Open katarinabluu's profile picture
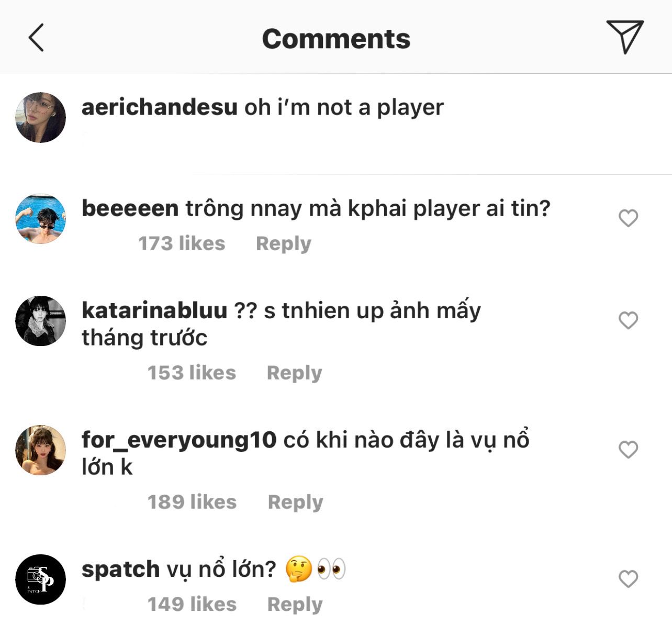Screen dimensions: 672x636 point(41,321)
